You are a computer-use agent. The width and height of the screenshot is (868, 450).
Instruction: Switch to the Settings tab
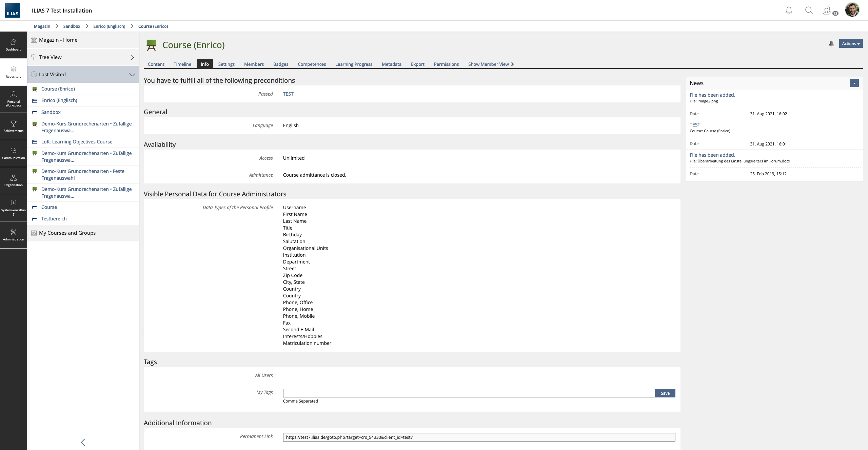pyautogui.click(x=226, y=64)
